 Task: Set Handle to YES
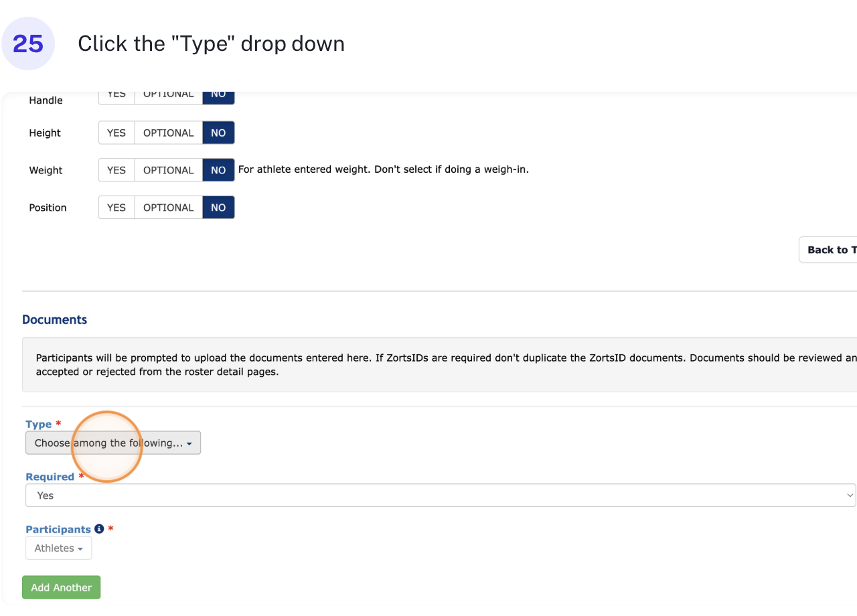click(x=116, y=96)
